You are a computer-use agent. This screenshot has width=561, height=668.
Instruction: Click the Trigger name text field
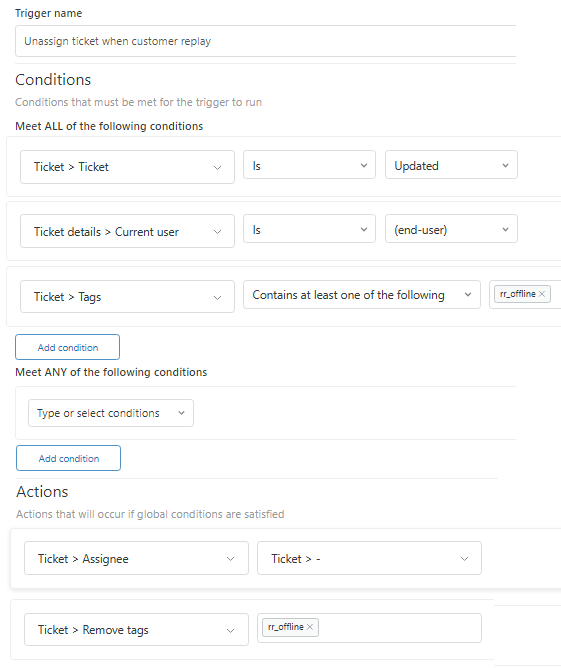click(x=265, y=41)
